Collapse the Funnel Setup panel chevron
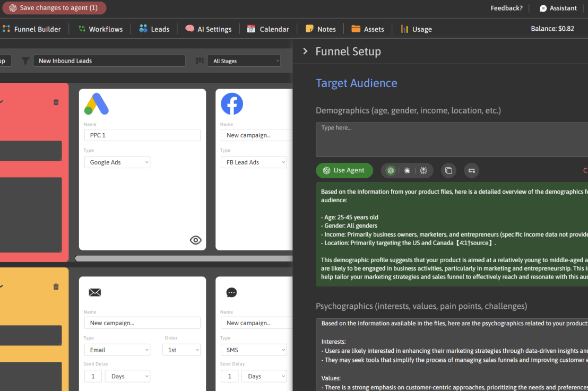 click(x=305, y=51)
